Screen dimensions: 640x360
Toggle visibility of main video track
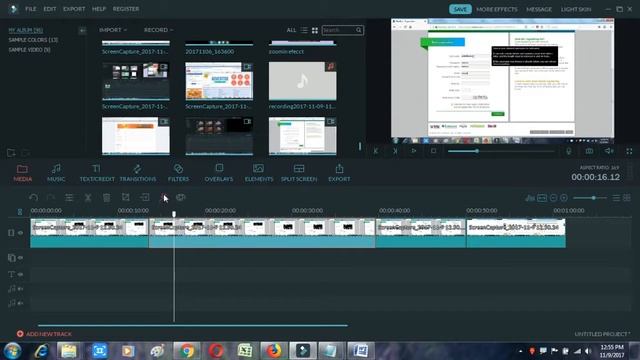(20, 233)
